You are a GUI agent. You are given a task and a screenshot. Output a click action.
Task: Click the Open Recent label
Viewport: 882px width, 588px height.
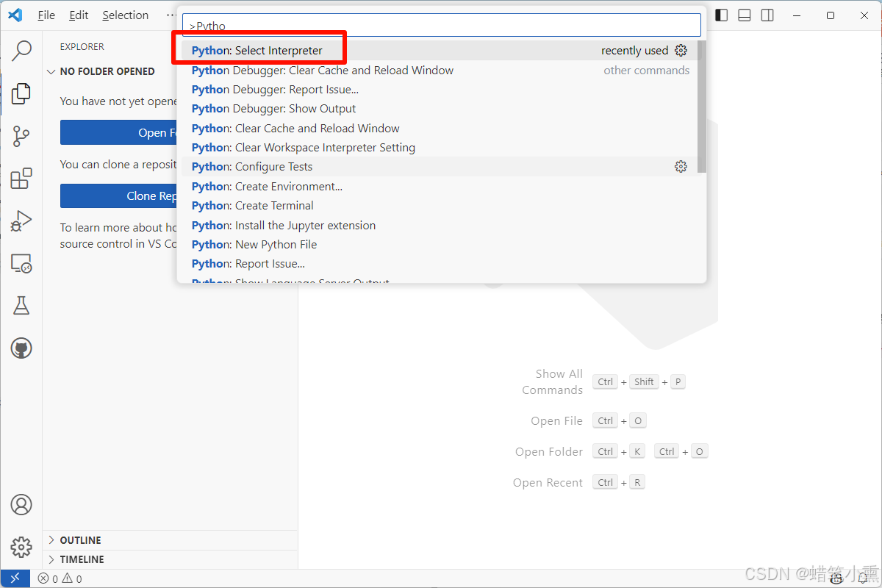548,483
